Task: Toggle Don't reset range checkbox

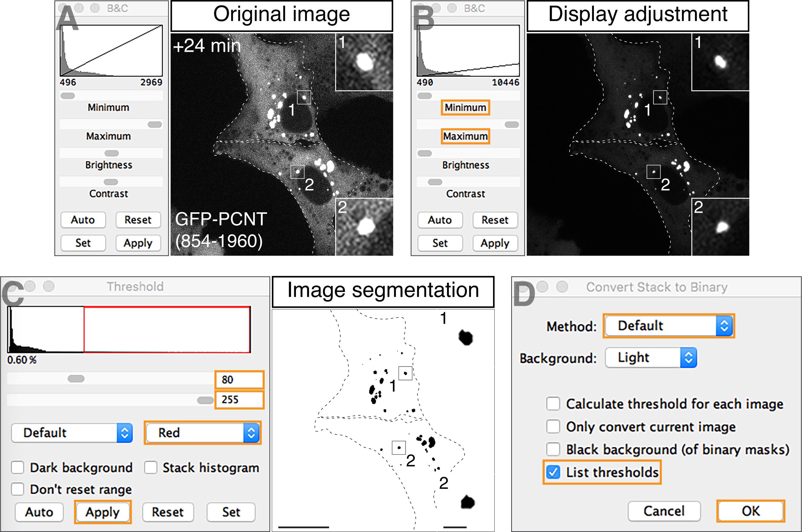Action: (17, 489)
